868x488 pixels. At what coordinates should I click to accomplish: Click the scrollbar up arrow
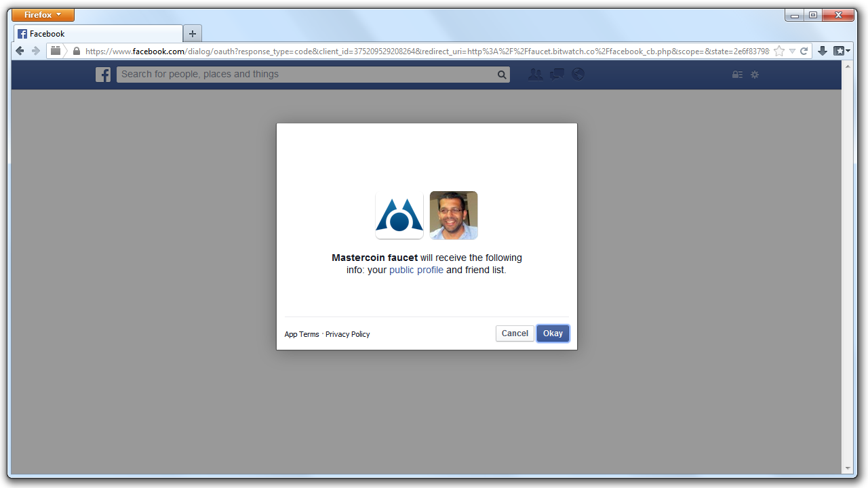point(847,66)
